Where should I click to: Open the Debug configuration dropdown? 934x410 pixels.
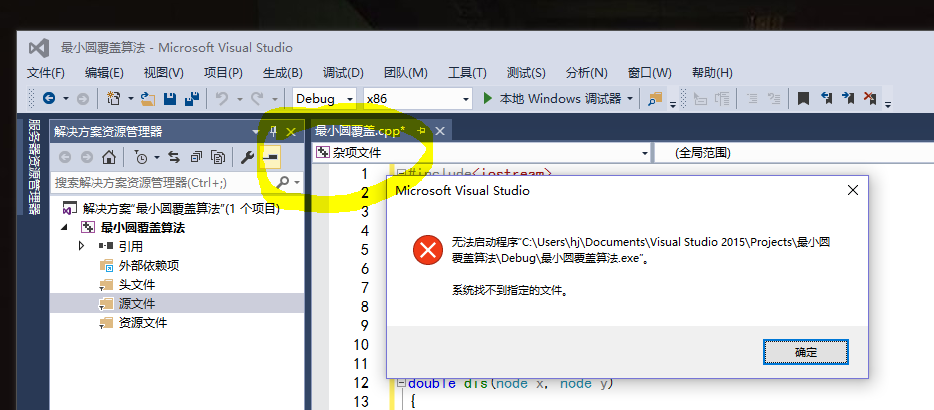tap(350, 99)
